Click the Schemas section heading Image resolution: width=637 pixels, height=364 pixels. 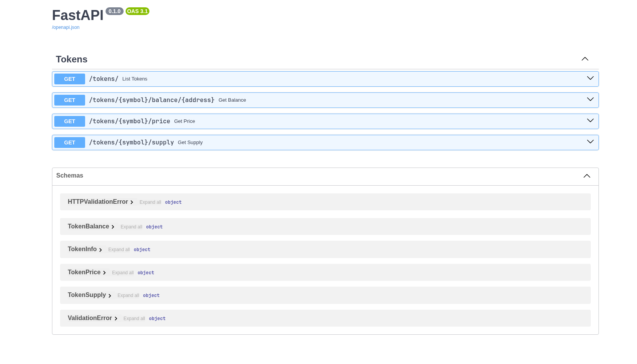tap(70, 176)
